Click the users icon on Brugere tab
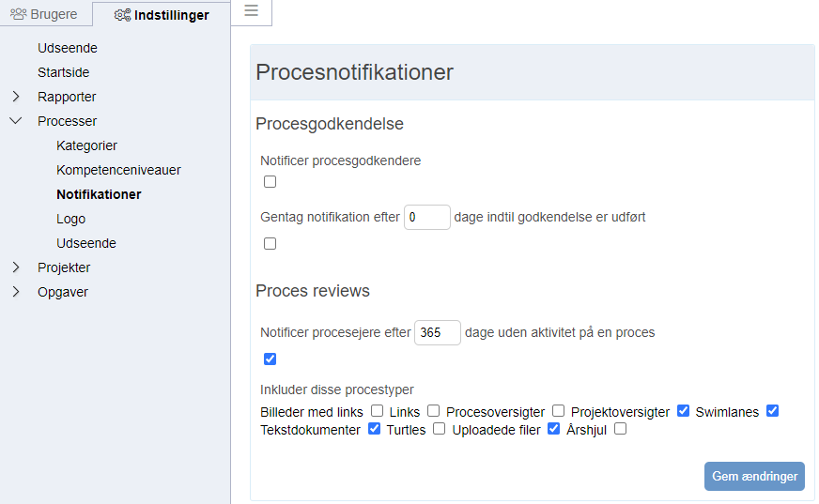The width and height of the screenshot is (819, 504). tap(18, 14)
